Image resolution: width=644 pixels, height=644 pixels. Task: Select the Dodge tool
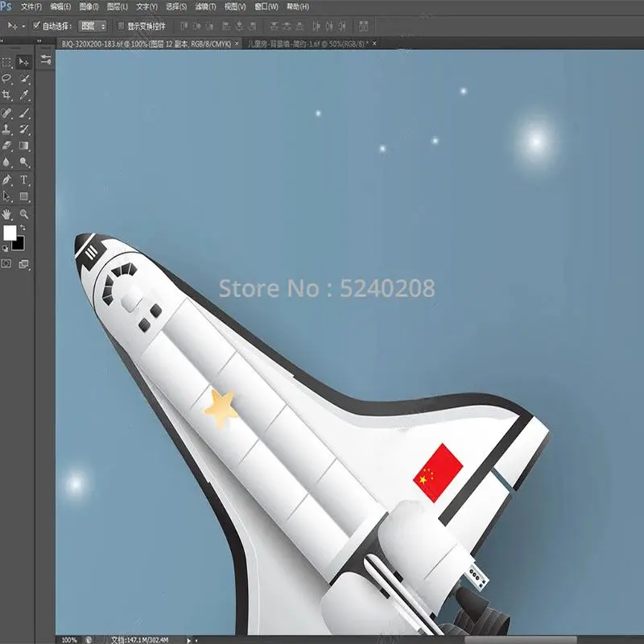tap(24, 163)
